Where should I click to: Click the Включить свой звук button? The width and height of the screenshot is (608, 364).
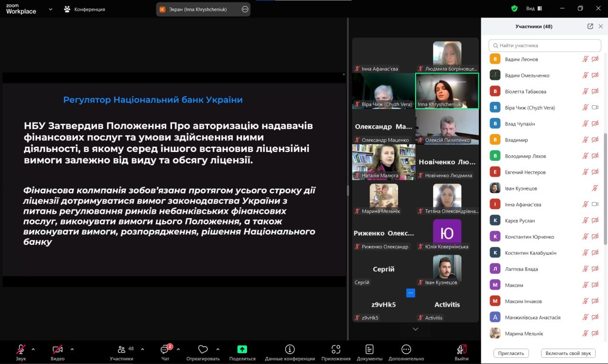point(568,353)
